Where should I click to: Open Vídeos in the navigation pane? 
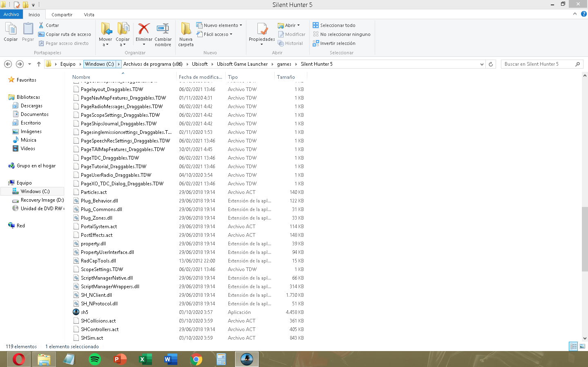pyautogui.click(x=24, y=149)
